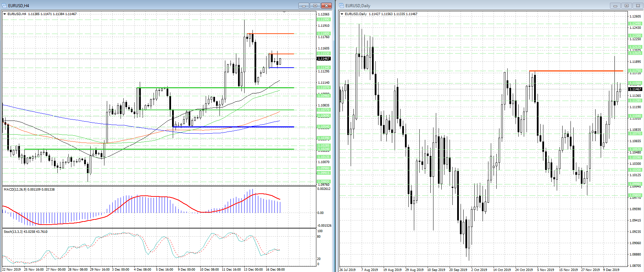
Task: Click the EURUSD,H4 title bar text
Action: pyautogui.click(x=19, y=6)
